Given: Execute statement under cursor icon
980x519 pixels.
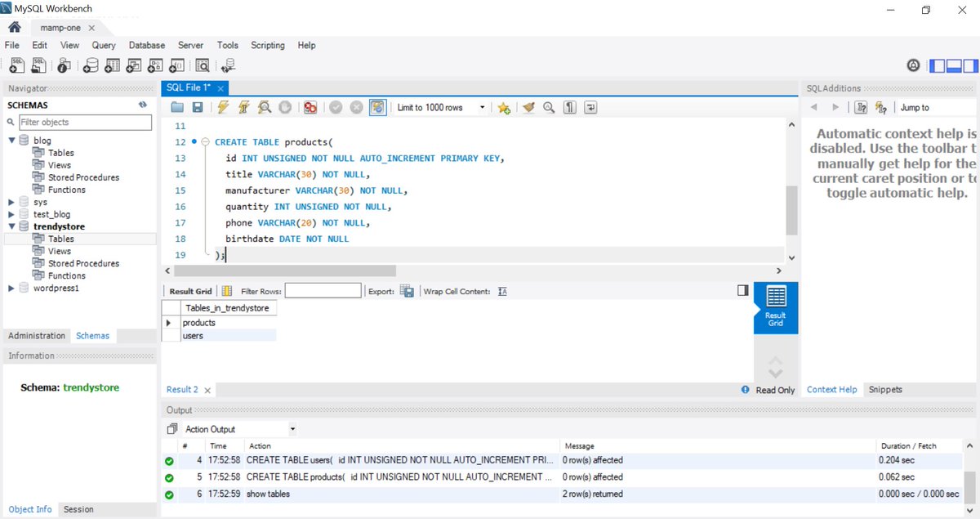Looking at the screenshot, I should pyautogui.click(x=243, y=107).
